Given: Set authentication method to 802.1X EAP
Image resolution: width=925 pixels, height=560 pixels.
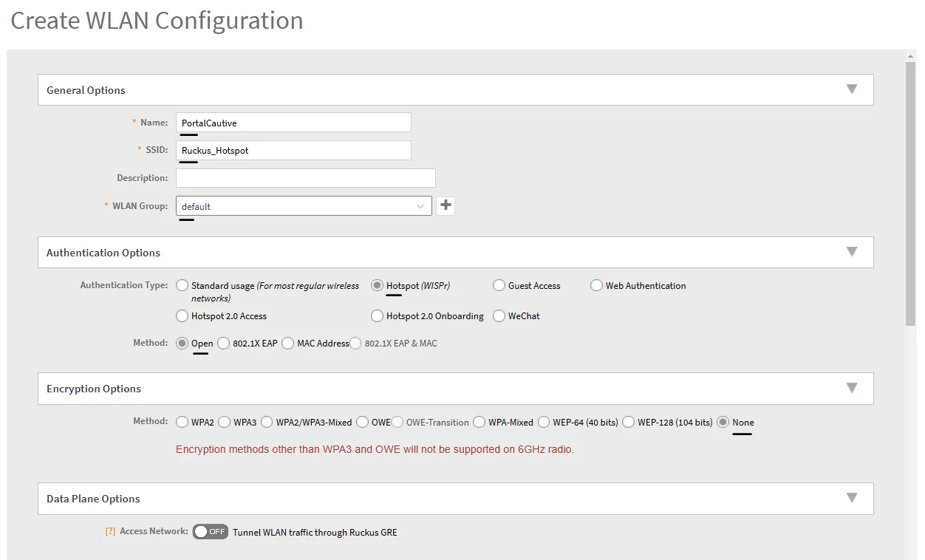Looking at the screenshot, I should (224, 344).
